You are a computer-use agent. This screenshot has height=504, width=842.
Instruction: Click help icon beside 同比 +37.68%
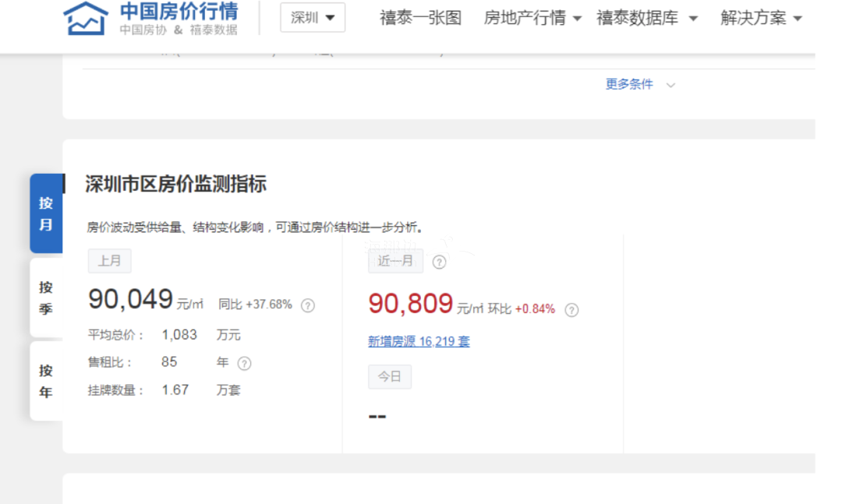[308, 305]
